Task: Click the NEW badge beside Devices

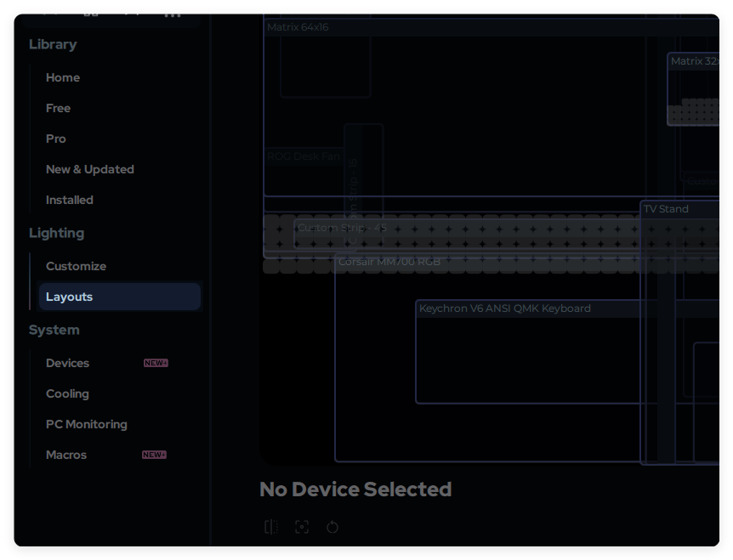Action: pyautogui.click(x=156, y=363)
